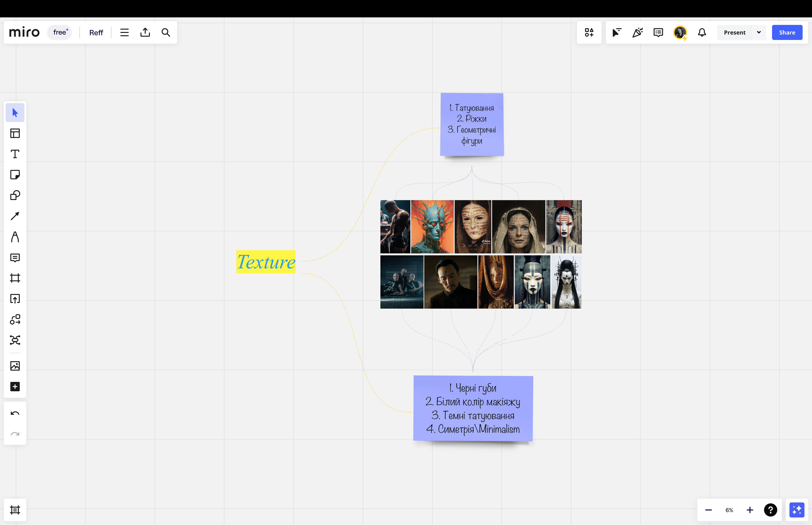Image resolution: width=812 pixels, height=525 pixels.
Task: Toggle the hide collaborators' cursors icon
Action: click(x=617, y=32)
